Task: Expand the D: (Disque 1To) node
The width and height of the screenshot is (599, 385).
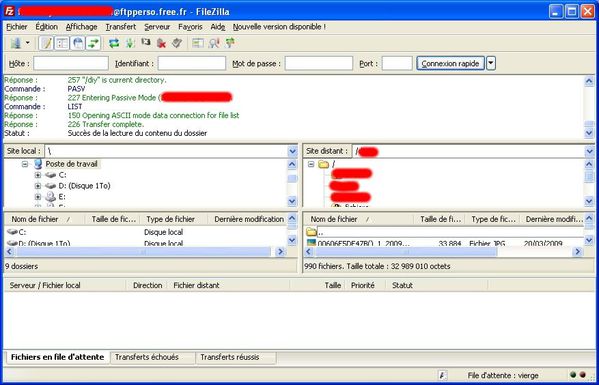Action: point(37,186)
